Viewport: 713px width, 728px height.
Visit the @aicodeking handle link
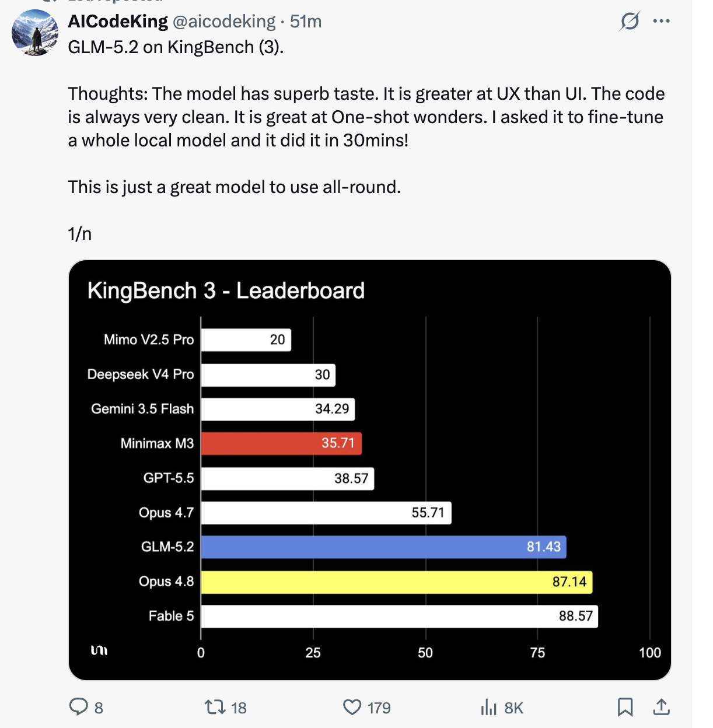click(x=224, y=22)
